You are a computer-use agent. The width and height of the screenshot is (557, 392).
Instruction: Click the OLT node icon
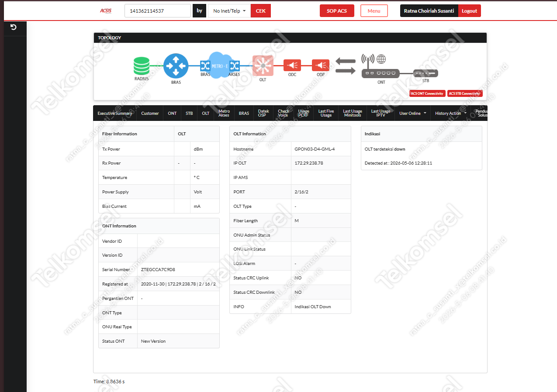click(x=263, y=66)
